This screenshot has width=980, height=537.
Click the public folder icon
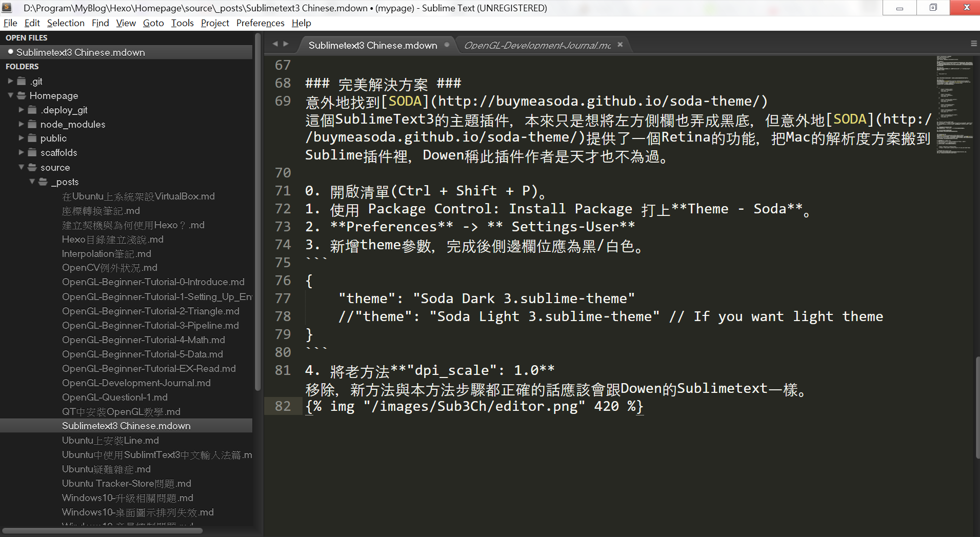[x=32, y=138]
